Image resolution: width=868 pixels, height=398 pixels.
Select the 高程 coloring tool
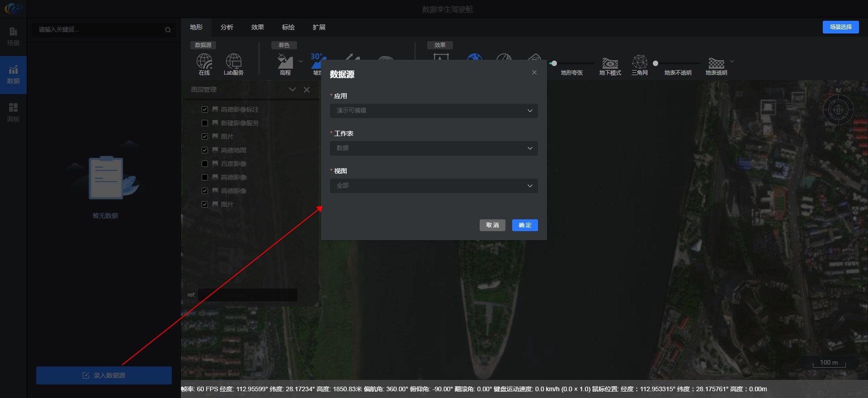(285, 62)
